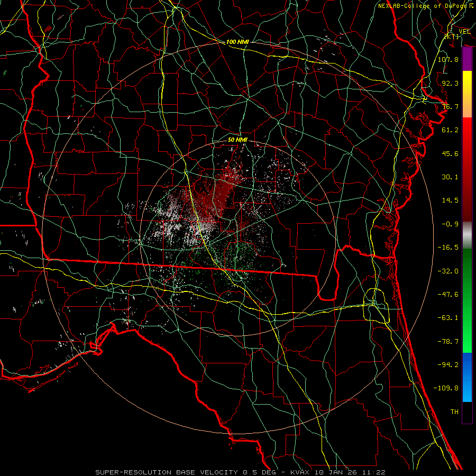
Task: Click the gray near-zero color bar segment
Action: (x=467, y=235)
